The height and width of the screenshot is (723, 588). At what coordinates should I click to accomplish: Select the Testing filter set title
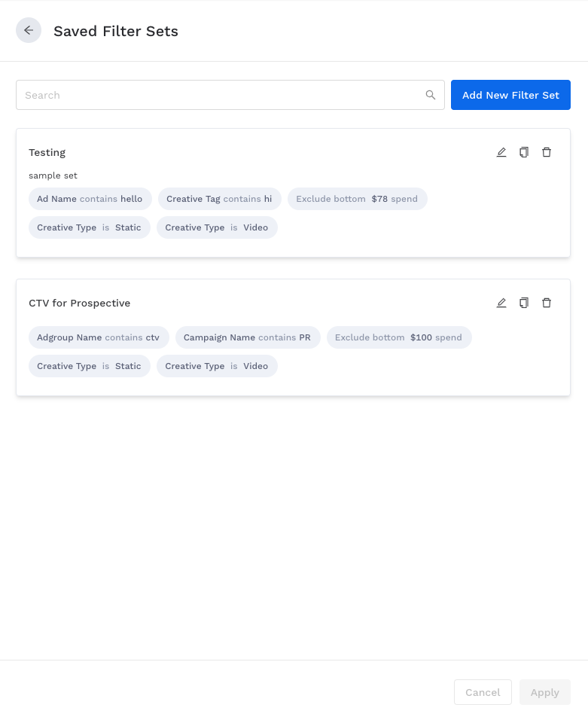click(47, 152)
